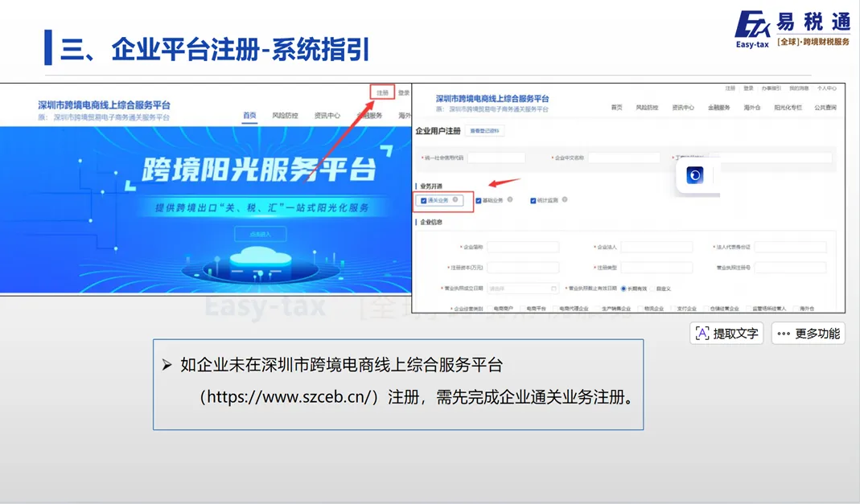The height and width of the screenshot is (504, 860).
Task: Click the 点击进入 banner button
Action: pyautogui.click(x=259, y=236)
